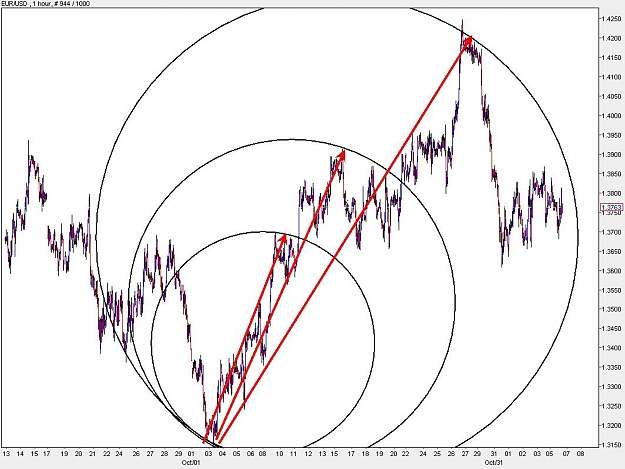Click the 1.3700 price axis label
This screenshot has width=625, height=469.
tap(611, 232)
